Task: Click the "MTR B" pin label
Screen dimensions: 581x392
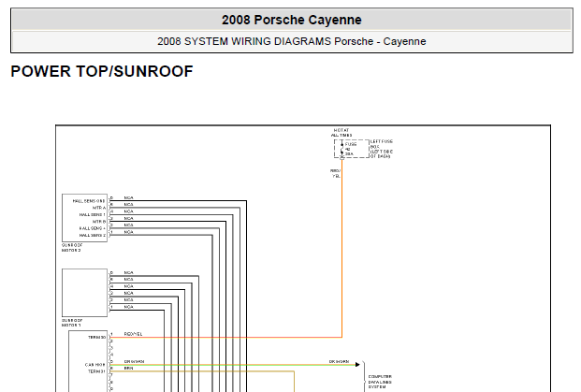Action: click(99, 222)
